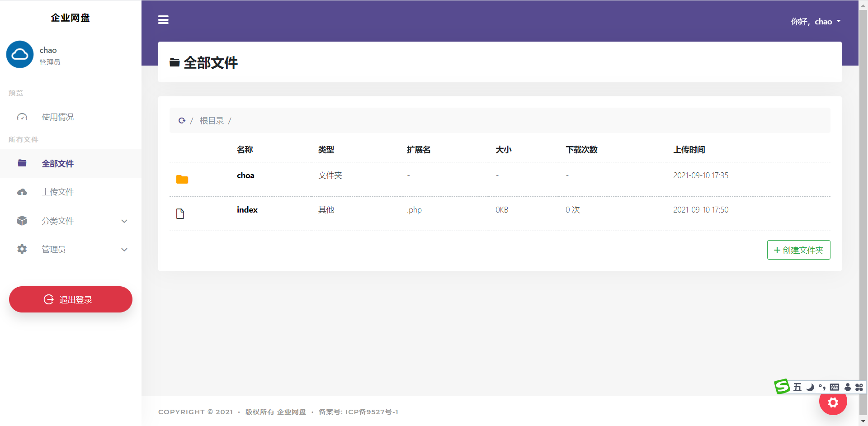Open the soft keyboard icon in IME toolbar
Screen dimensions: 868x426
point(835,387)
